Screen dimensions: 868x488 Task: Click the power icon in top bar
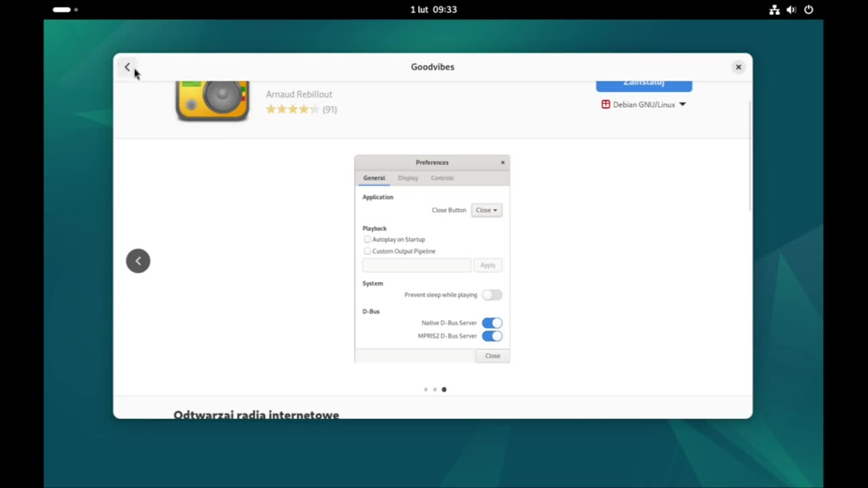808,9
